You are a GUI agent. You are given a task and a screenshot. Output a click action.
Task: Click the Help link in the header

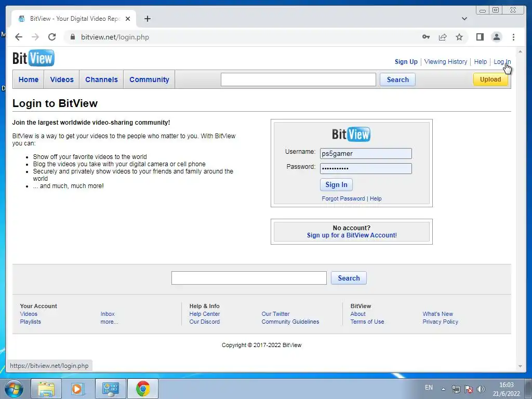coord(481,62)
